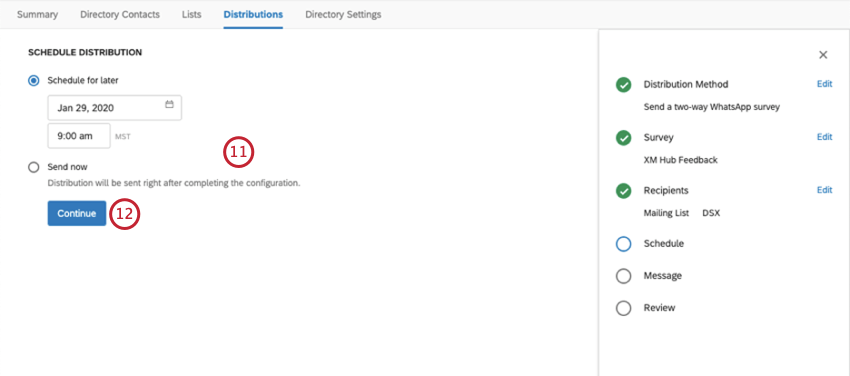Close the distribution summary side panel
The height and width of the screenshot is (376, 850).
pyautogui.click(x=823, y=55)
